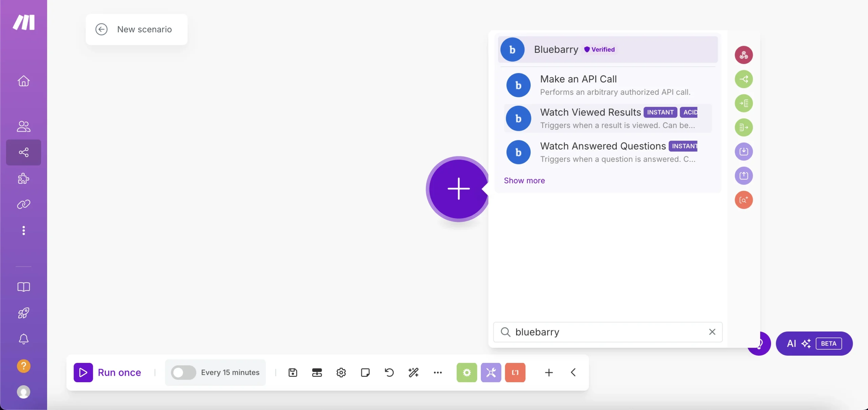Select the Make an API Call module

(608, 85)
